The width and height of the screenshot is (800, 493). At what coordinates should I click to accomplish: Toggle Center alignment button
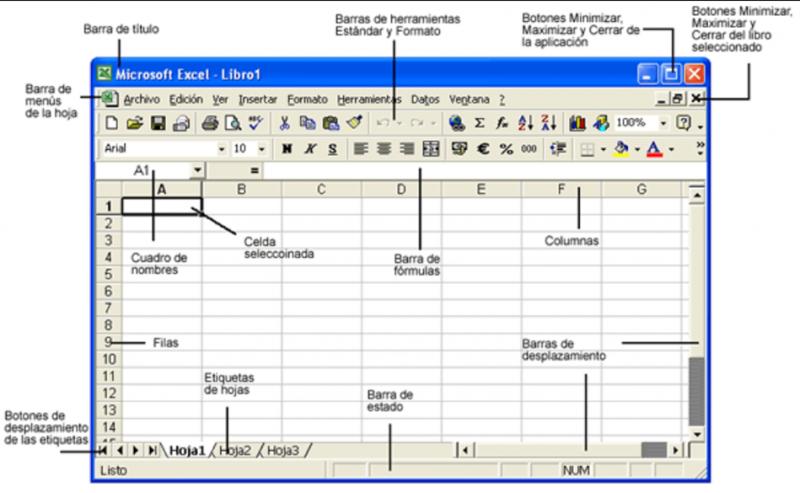pyautogui.click(x=384, y=149)
